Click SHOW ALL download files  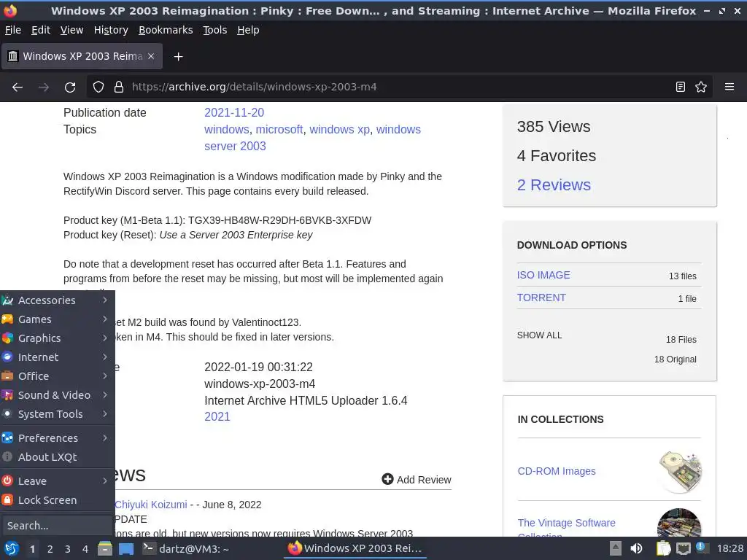click(x=539, y=335)
